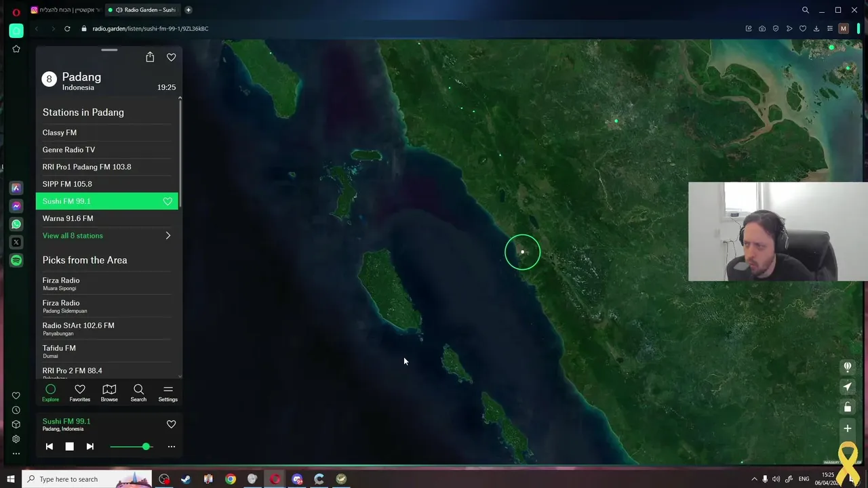Open the Opera sidebar home icon
The image size is (868, 488).
point(16,30)
